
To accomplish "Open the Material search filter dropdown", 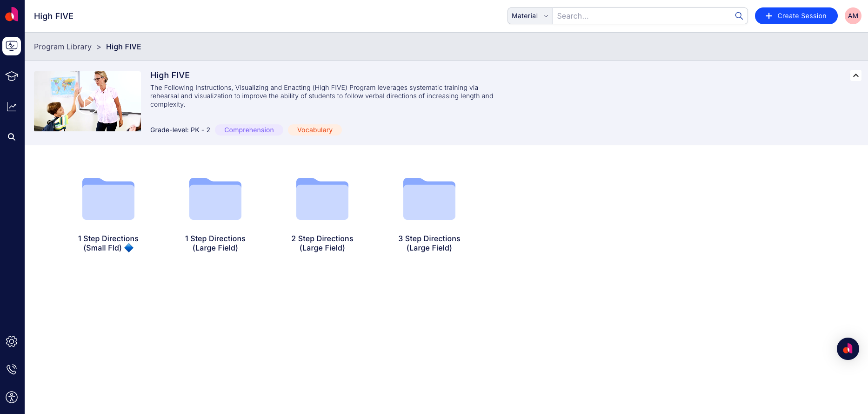I will click(530, 16).
